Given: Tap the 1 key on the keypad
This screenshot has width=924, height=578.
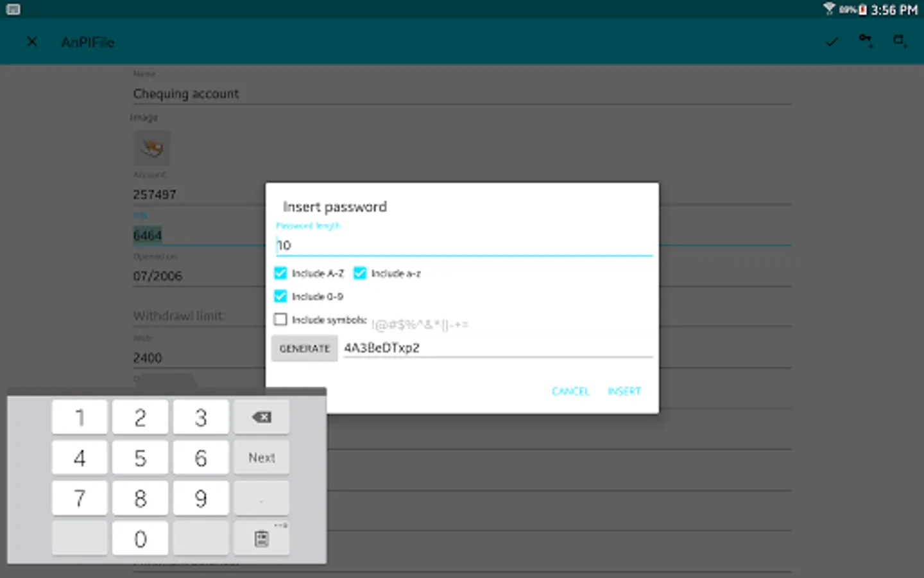Looking at the screenshot, I should coord(80,417).
